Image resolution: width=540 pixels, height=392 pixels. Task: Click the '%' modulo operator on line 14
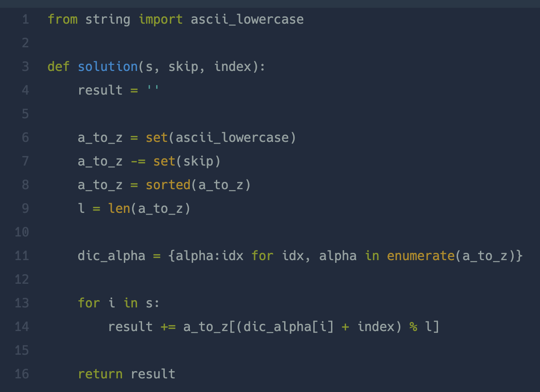413,327
